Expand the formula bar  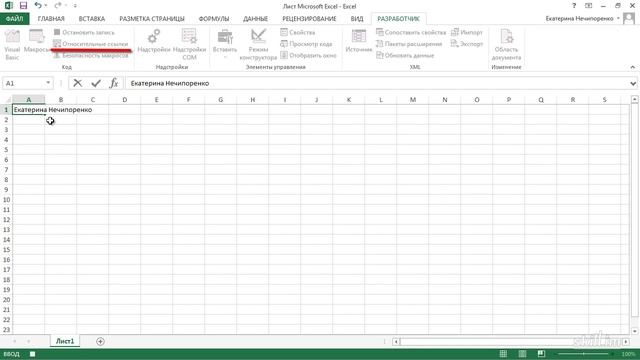click(x=633, y=83)
